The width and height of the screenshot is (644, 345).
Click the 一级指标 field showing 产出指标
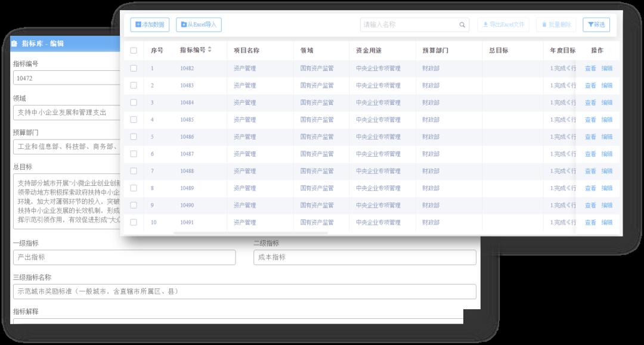pyautogui.click(x=125, y=257)
